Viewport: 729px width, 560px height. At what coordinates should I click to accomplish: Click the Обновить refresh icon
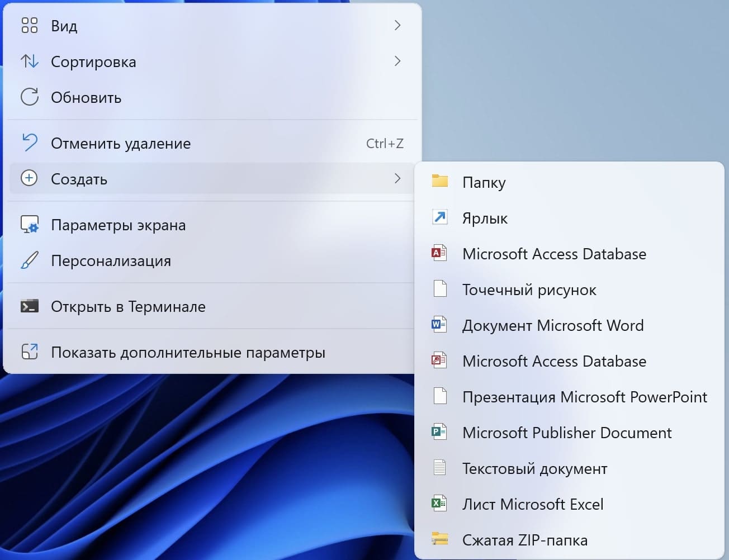29,97
